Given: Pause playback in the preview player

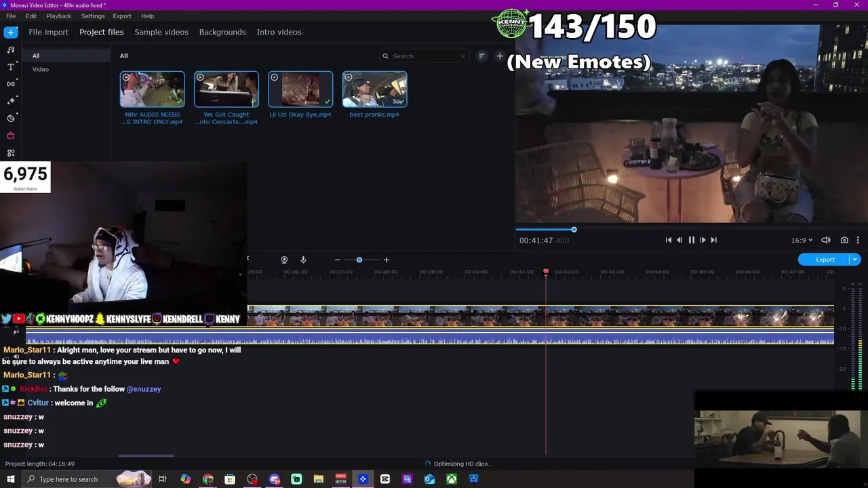Looking at the screenshot, I should pos(692,240).
